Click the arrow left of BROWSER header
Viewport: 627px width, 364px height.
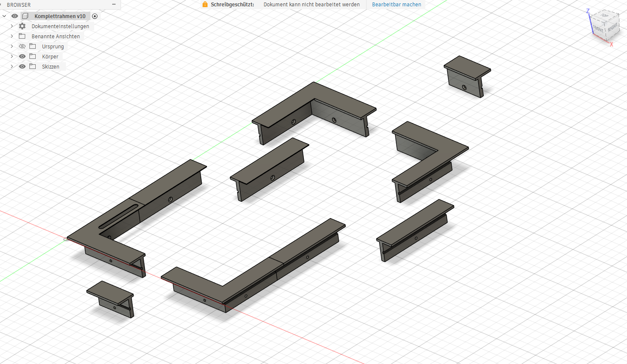tap(1, 5)
